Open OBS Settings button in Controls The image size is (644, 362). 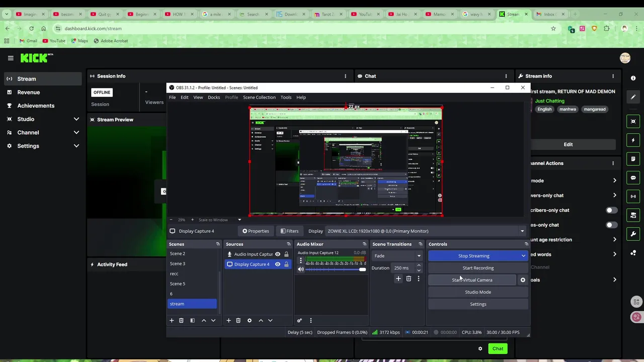point(478,304)
